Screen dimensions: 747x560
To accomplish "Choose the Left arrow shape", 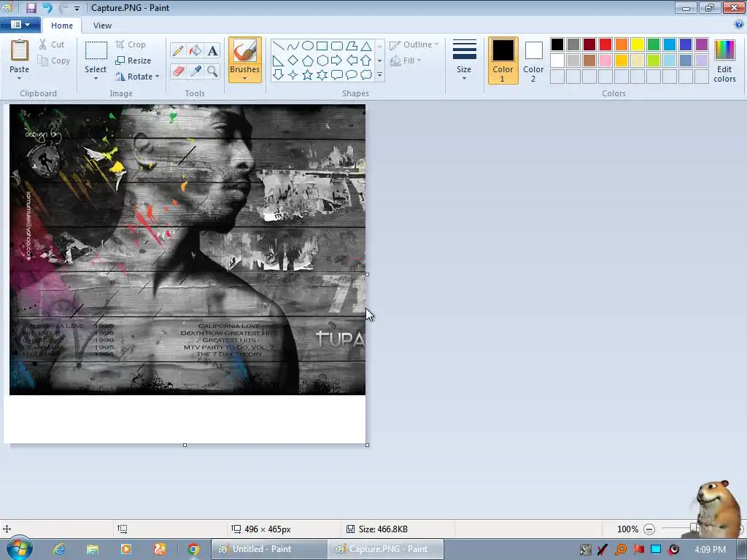I will (x=352, y=61).
